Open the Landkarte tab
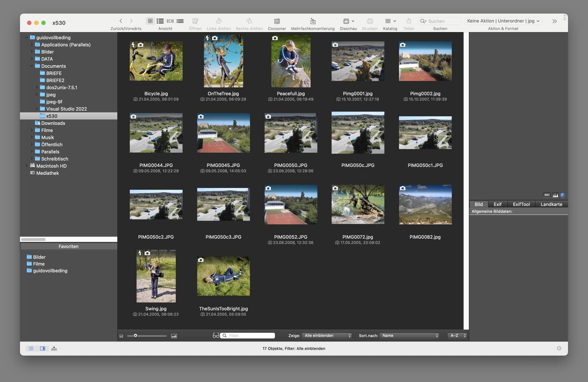Viewport: 588px width, 382px height. 551,204
